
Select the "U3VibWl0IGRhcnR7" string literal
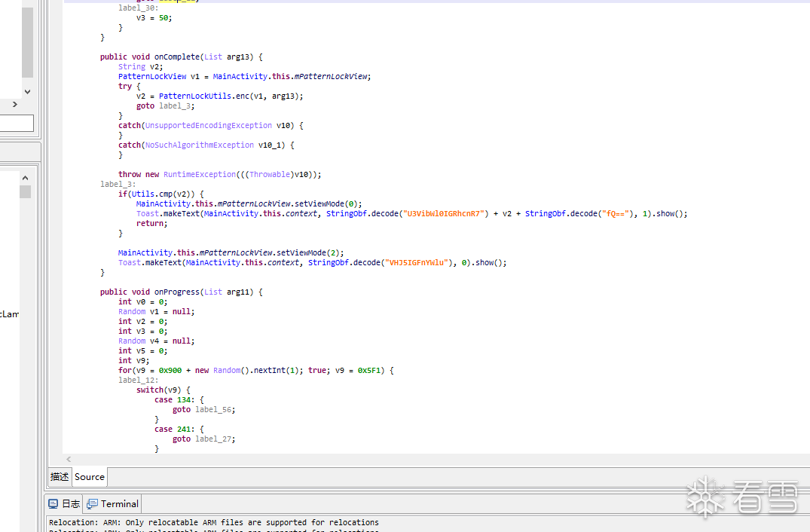443,214
